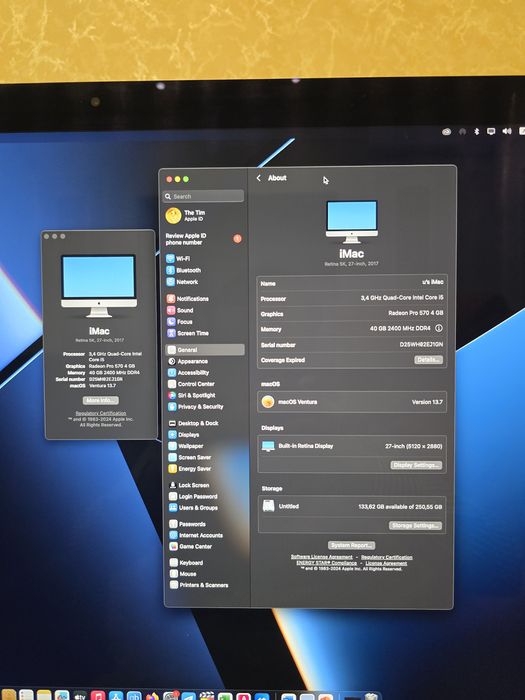The width and height of the screenshot is (525, 700).
Task: Open Privacy & Security settings
Action: pyautogui.click(x=196, y=407)
